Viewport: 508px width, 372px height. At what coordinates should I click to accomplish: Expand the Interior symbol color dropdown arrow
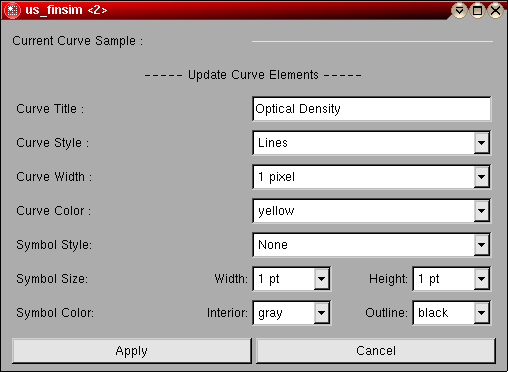[x=321, y=313]
